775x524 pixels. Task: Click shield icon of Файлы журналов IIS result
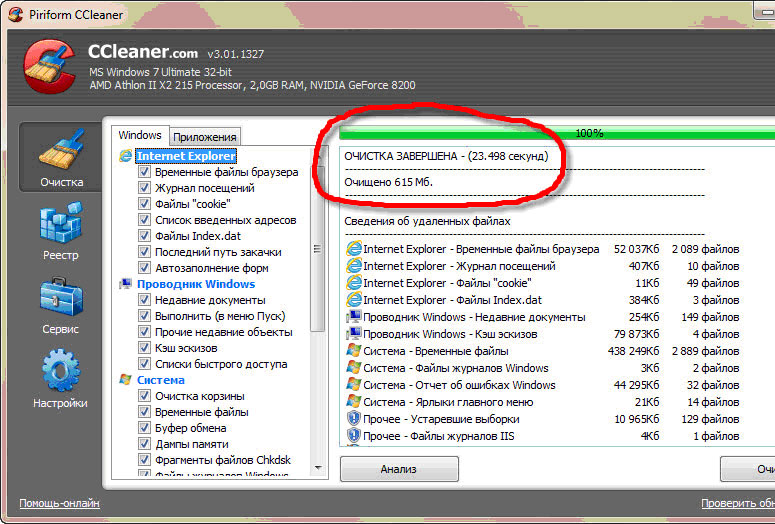[x=353, y=436]
